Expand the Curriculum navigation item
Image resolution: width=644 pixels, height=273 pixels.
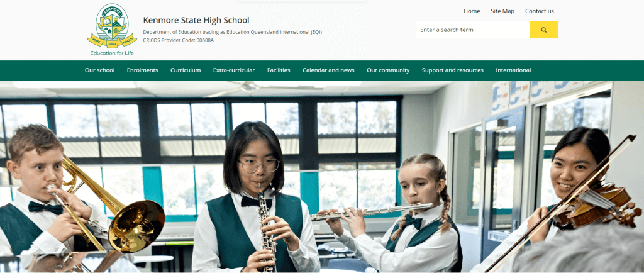186,70
